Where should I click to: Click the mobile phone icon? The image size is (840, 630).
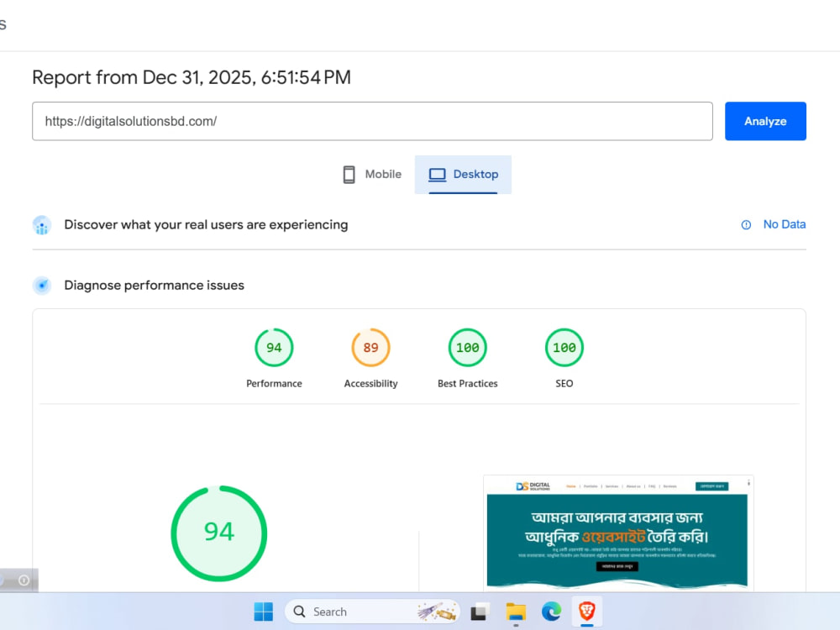349,175
